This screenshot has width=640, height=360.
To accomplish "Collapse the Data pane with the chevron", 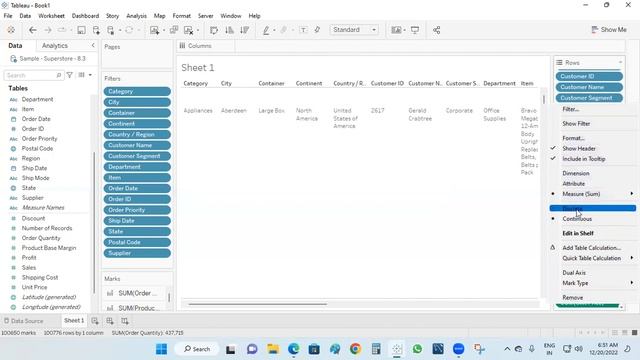I will click(93, 45).
